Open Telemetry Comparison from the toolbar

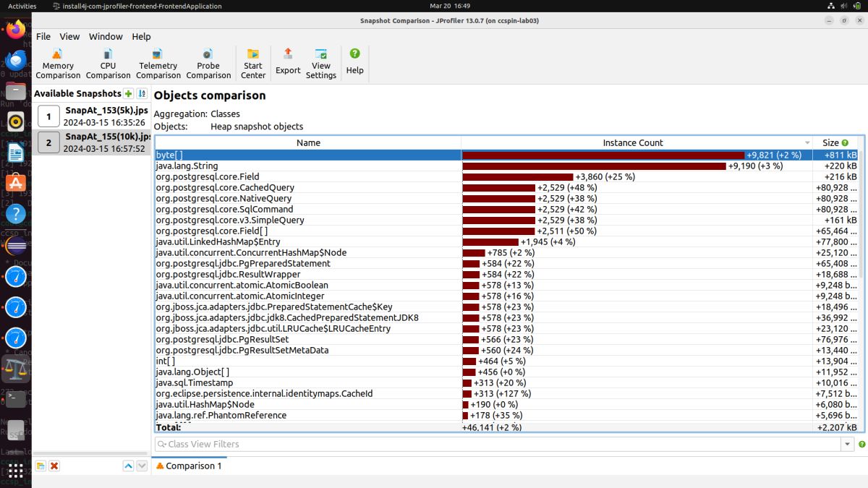click(158, 64)
